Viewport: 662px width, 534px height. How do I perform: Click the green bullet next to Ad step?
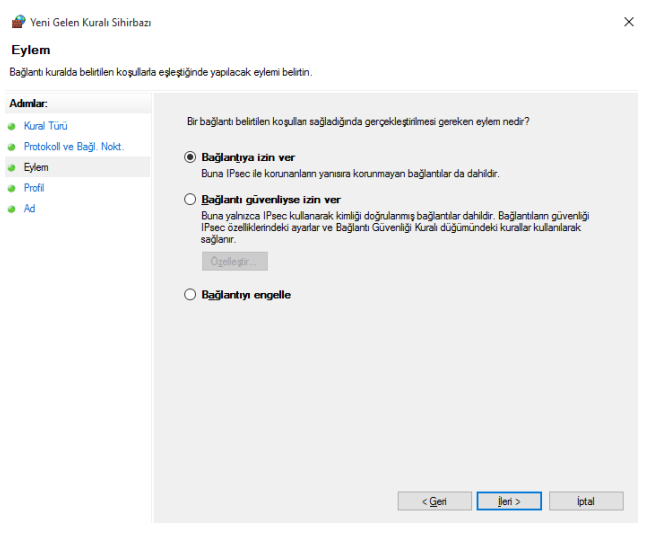pyautogui.click(x=11, y=209)
